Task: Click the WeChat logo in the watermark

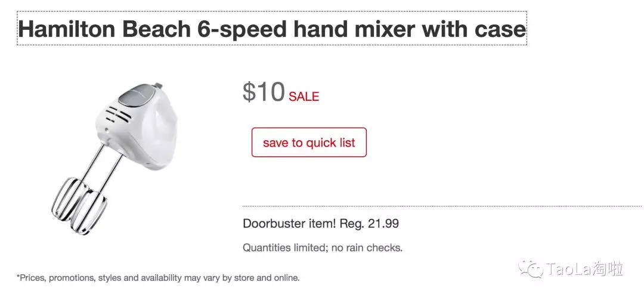Action: point(531,270)
